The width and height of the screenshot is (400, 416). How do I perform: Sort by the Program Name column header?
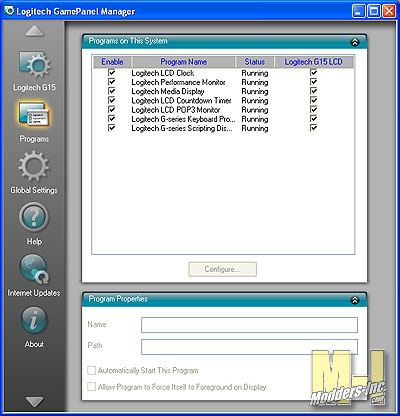pos(184,62)
